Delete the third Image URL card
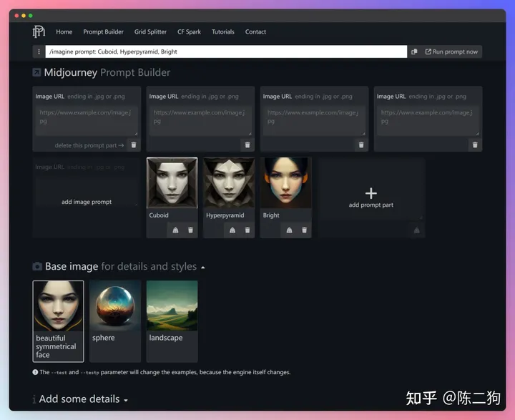This screenshot has height=420, width=515. (361, 145)
